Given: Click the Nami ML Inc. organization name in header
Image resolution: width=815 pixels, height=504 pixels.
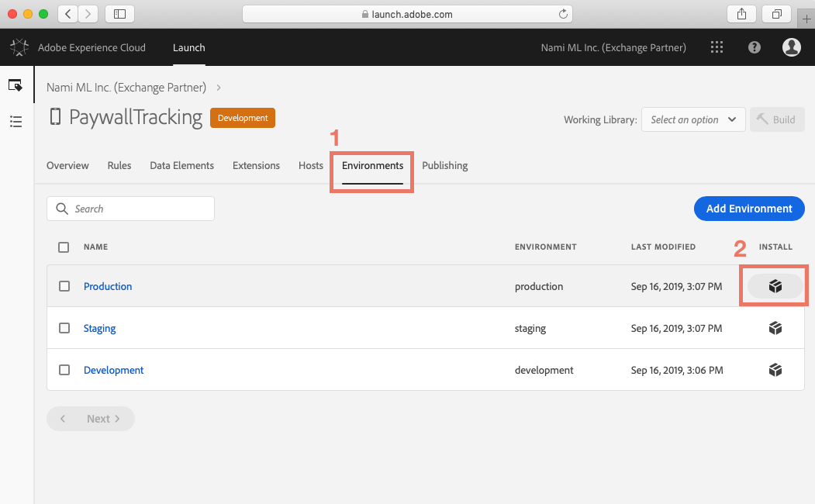Looking at the screenshot, I should point(613,47).
